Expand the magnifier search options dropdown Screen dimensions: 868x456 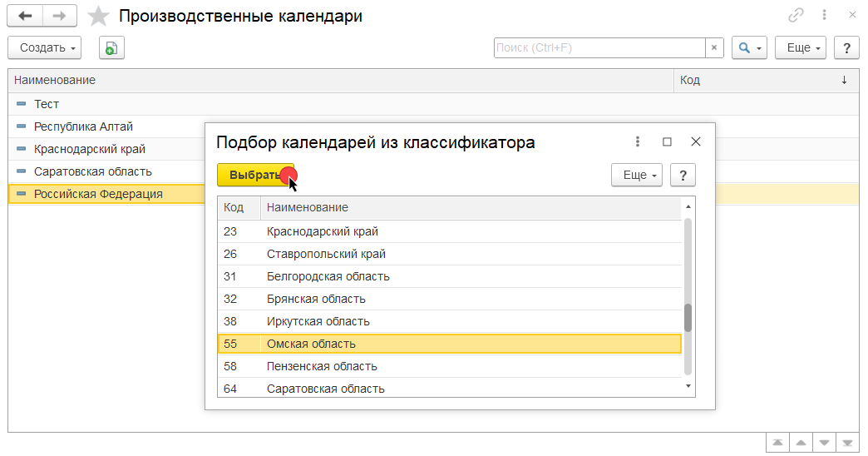[x=749, y=48]
